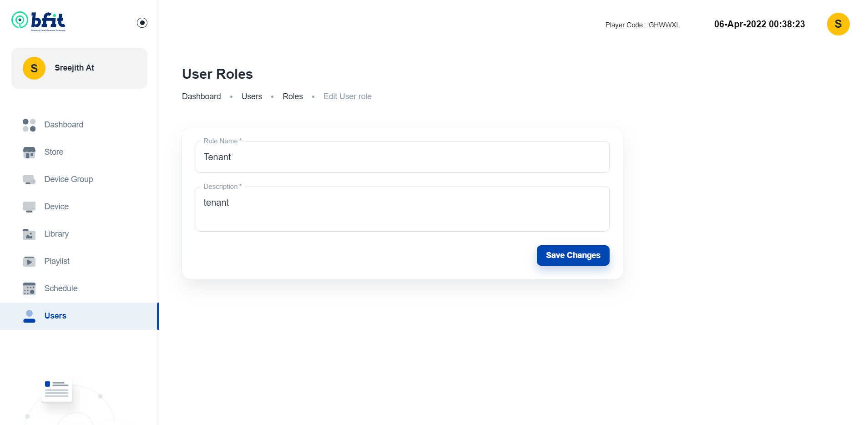This screenshot has width=868, height=425.
Task: Click the Player Code GHWWXL text
Action: (x=642, y=25)
